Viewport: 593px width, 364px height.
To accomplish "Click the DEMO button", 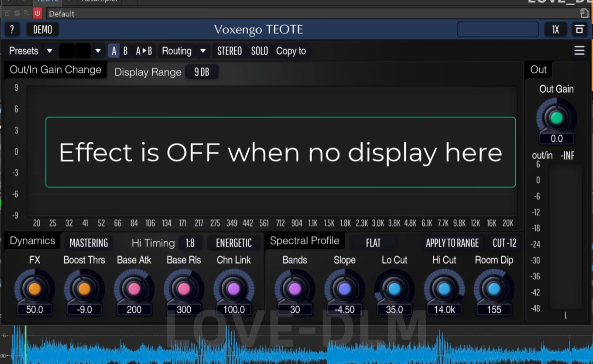I will pyautogui.click(x=42, y=30).
